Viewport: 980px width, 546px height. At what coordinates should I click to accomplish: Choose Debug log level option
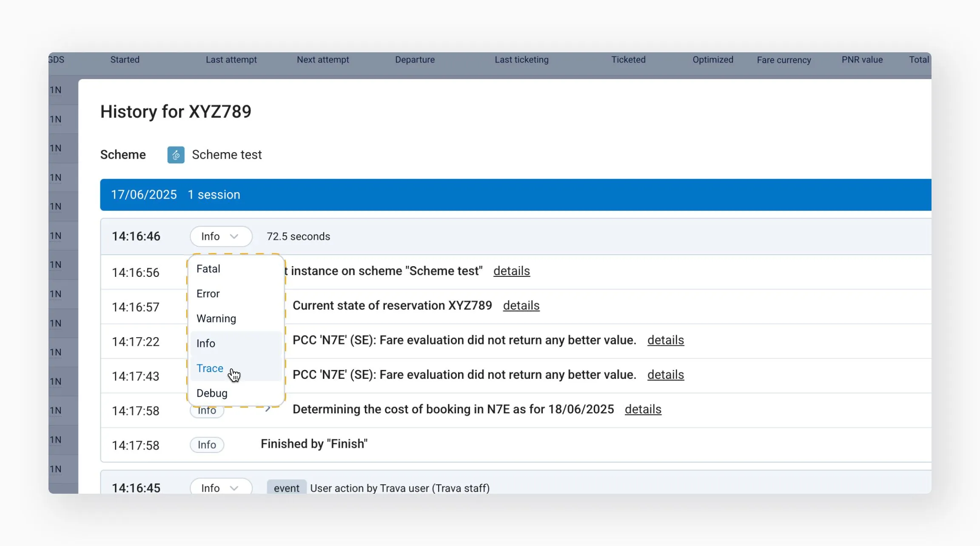(212, 393)
